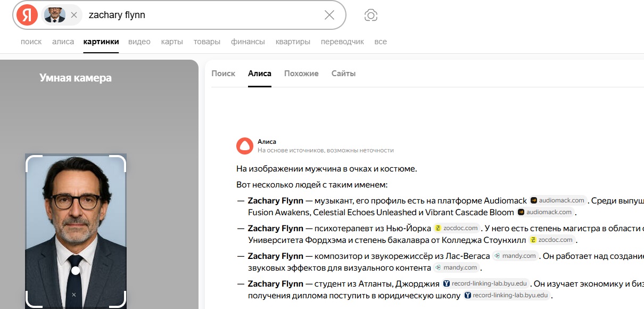Click the line 'На изображении мужчина в очках и костюме.'

point(327,169)
